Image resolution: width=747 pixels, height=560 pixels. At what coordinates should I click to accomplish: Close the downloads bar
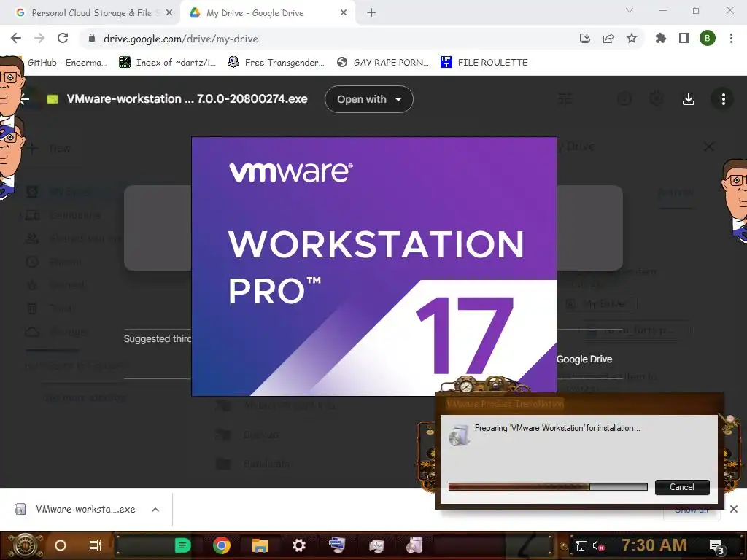tap(734, 509)
